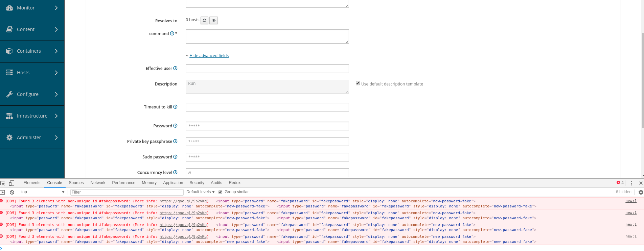Viewport: 644px width, 251px height.
Task: Click the Configure wrench icon
Action: pos(9,94)
